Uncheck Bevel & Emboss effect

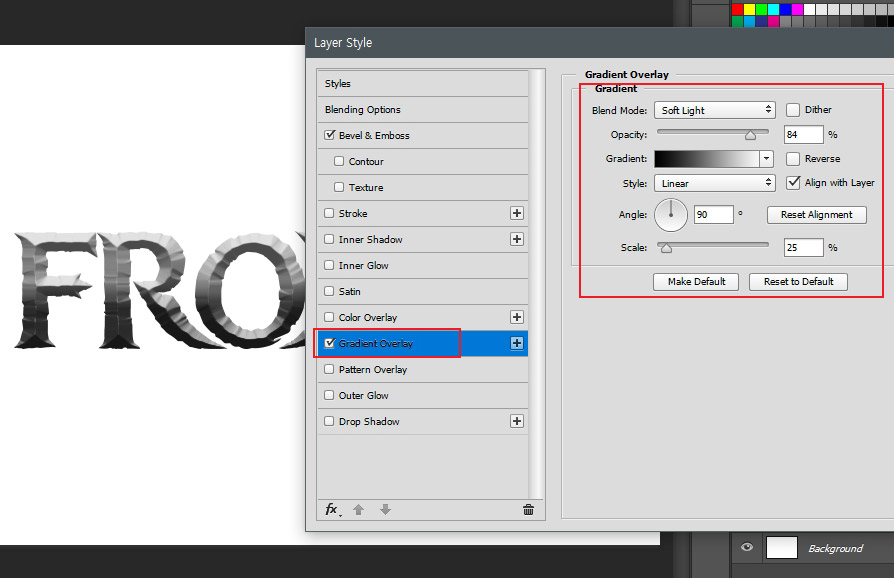click(329, 135)
